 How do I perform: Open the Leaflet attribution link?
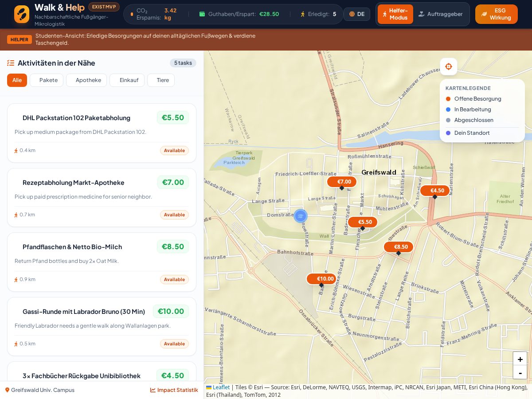[x=218, y=387]
